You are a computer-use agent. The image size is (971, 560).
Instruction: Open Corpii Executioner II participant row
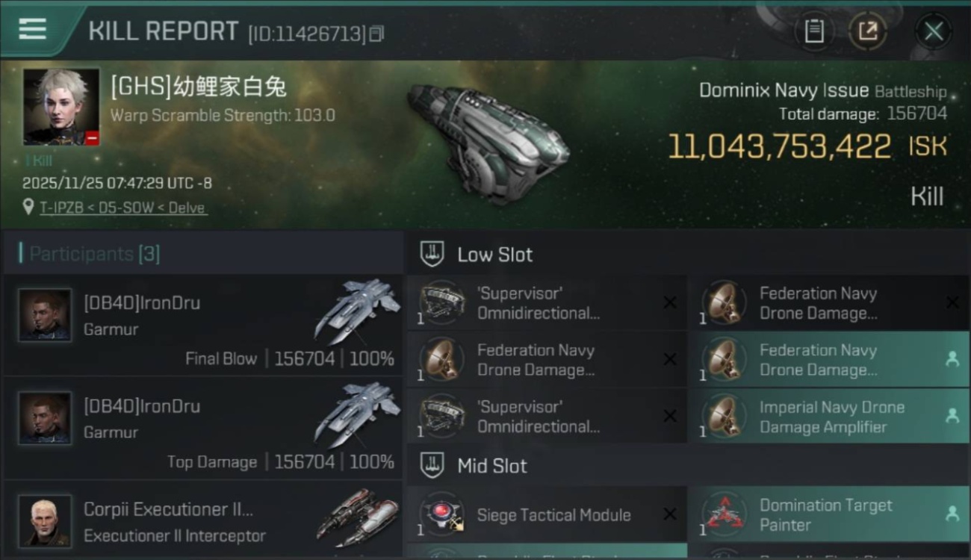[x=203, y=522]
